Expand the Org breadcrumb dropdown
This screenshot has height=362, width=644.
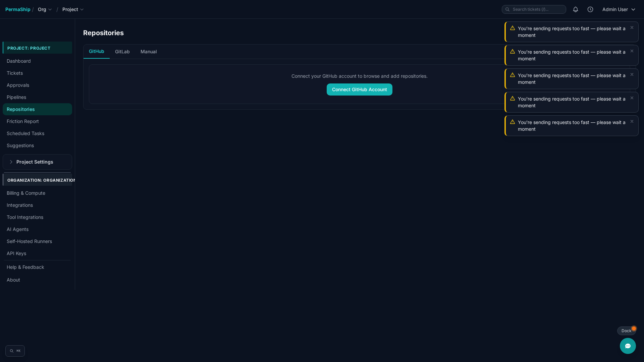(x=45, y=9)
